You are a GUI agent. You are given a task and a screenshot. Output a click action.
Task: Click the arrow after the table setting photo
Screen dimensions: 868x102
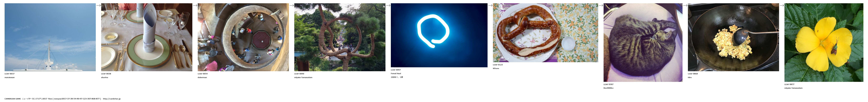(x=195, y=5)
